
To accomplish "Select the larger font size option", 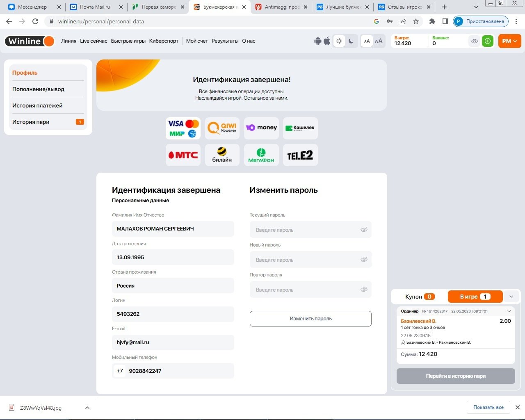I will (379, 41).
